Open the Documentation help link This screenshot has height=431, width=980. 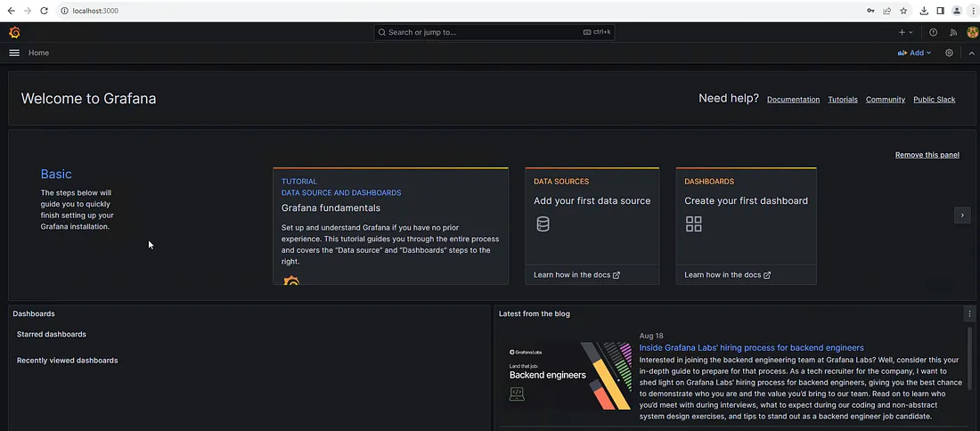coord(793,100)
